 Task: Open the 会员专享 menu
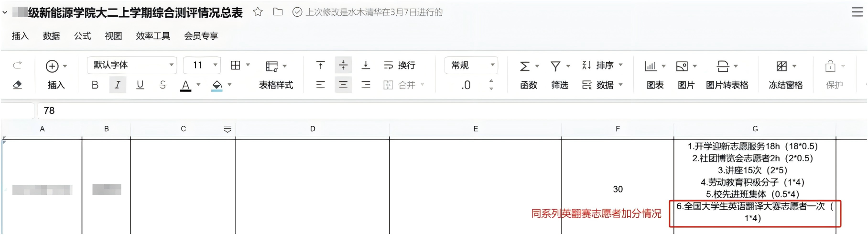201,36
